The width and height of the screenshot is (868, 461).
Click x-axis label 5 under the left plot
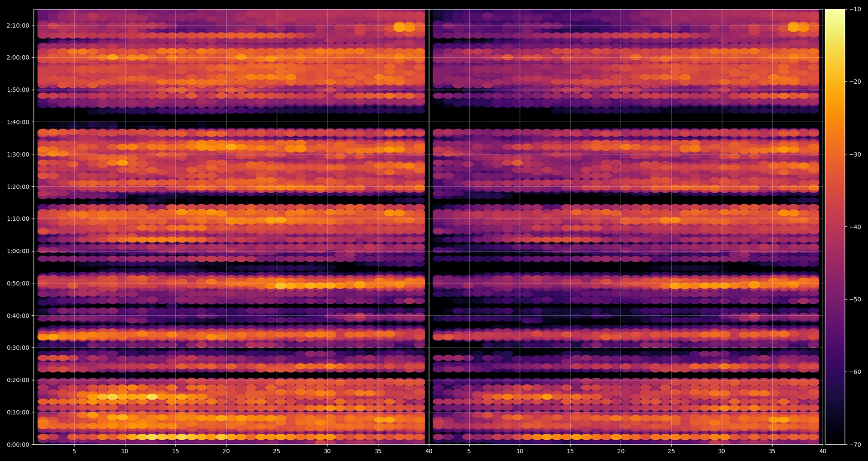tap(74, 451)
